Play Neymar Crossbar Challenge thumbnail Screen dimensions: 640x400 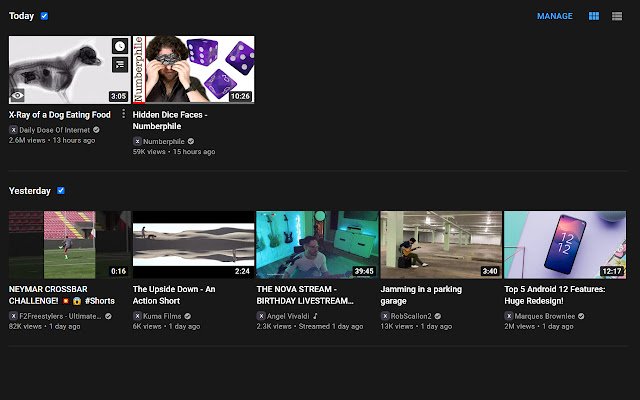(x=70, y=244)
